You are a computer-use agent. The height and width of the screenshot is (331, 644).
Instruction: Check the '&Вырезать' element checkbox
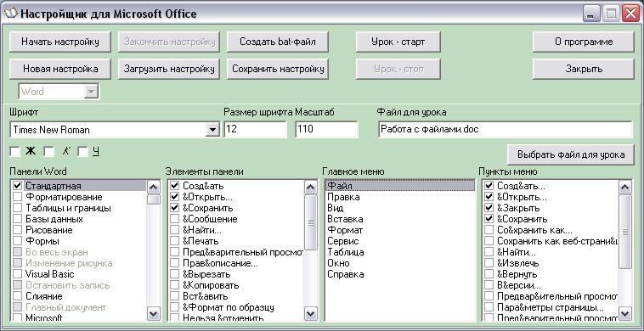click(174, 274)
